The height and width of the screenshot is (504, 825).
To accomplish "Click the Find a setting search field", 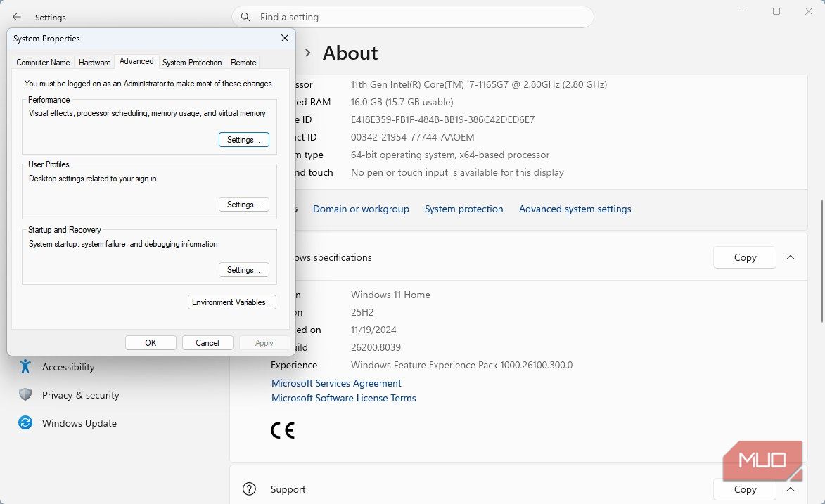I will [x=413, y=17].
